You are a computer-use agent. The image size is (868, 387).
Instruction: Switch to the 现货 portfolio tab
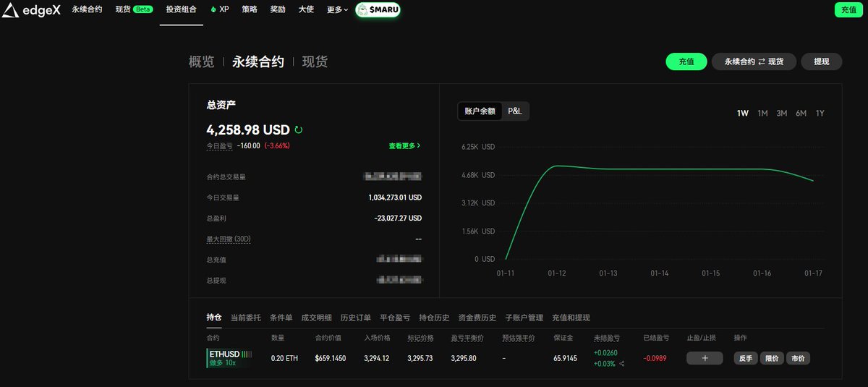(x=315, y=62)
